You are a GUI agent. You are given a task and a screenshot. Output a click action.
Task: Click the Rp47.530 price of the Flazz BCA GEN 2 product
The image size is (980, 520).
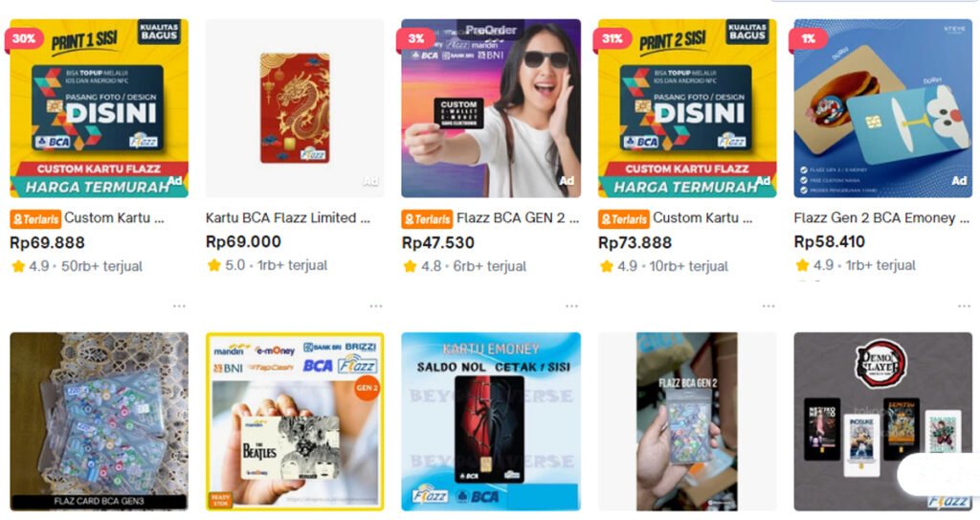click(438, 243)
